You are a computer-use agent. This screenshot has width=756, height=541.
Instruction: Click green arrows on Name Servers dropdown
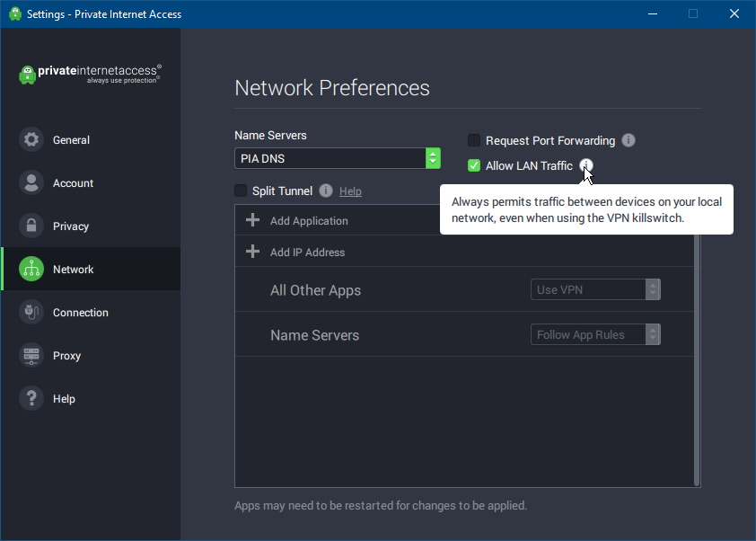pos(433,158)
